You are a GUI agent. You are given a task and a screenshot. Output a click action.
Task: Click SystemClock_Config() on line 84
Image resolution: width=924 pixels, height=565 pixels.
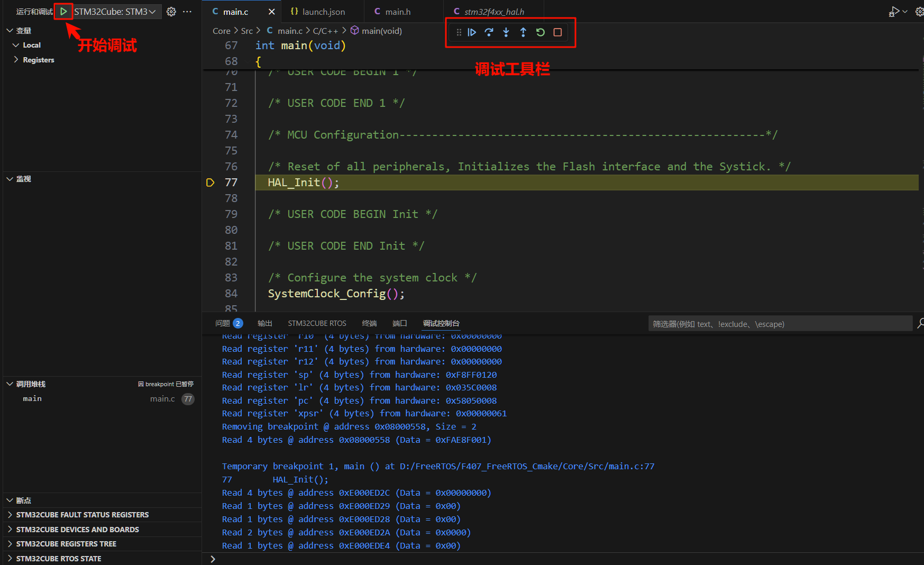click(336, 294)
